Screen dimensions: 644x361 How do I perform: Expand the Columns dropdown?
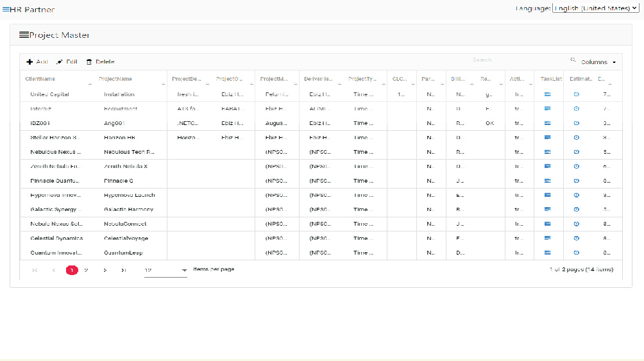598,62
